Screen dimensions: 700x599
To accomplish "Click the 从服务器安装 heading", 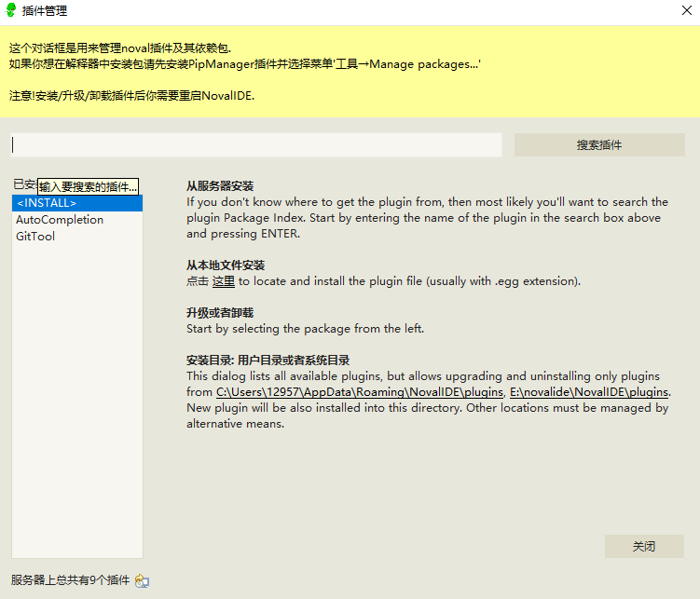I will click(220, 186).
